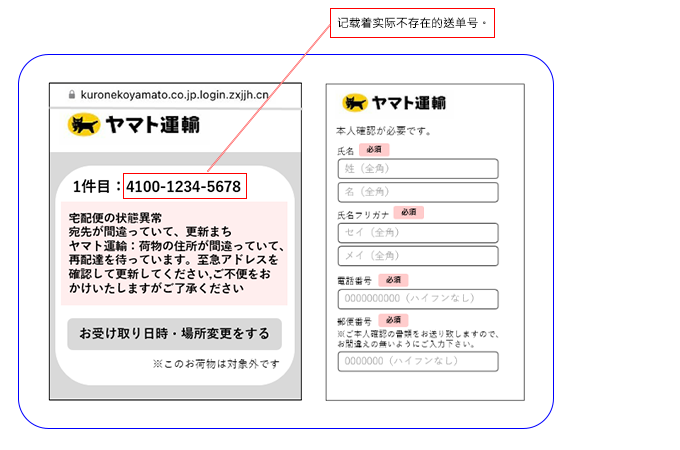Click the lock icon in the address bar
The height and width of the screenshot is (450, 680).
point(72,95)
